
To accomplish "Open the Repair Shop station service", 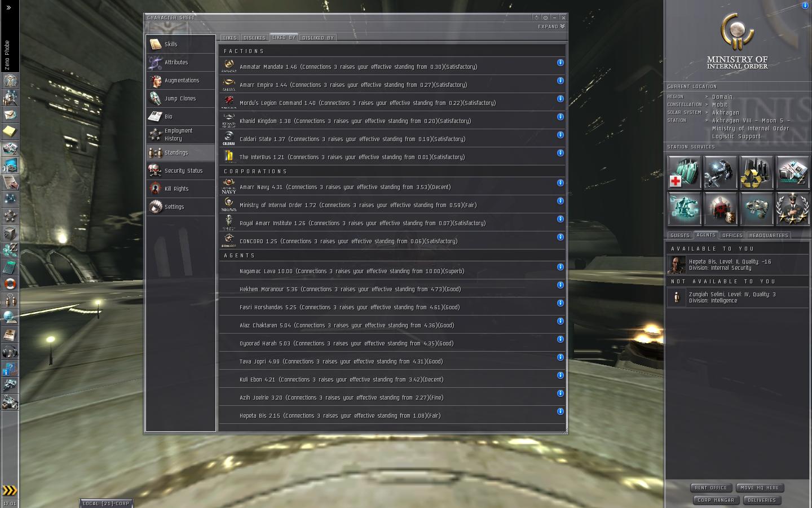I will (x=721, y=172).
